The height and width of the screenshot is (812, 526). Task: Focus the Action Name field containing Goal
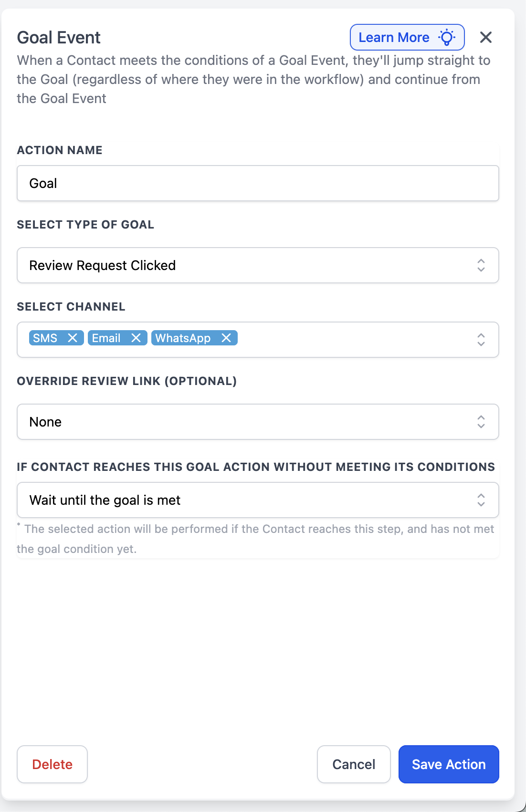pos(258,183)
